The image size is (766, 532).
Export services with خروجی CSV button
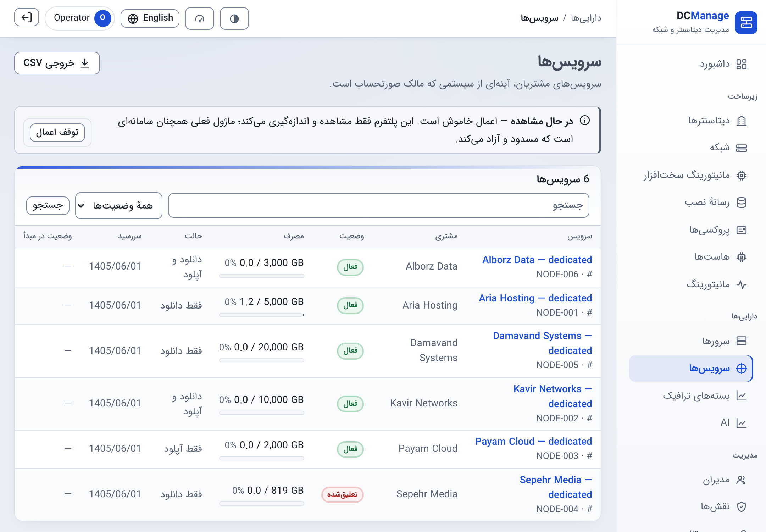(57, 63)
